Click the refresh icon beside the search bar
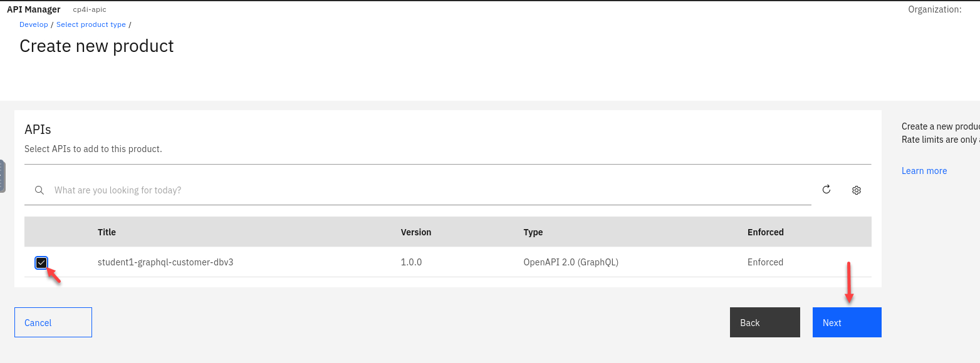The image size is (980, 363). click(x=826, y=190)
